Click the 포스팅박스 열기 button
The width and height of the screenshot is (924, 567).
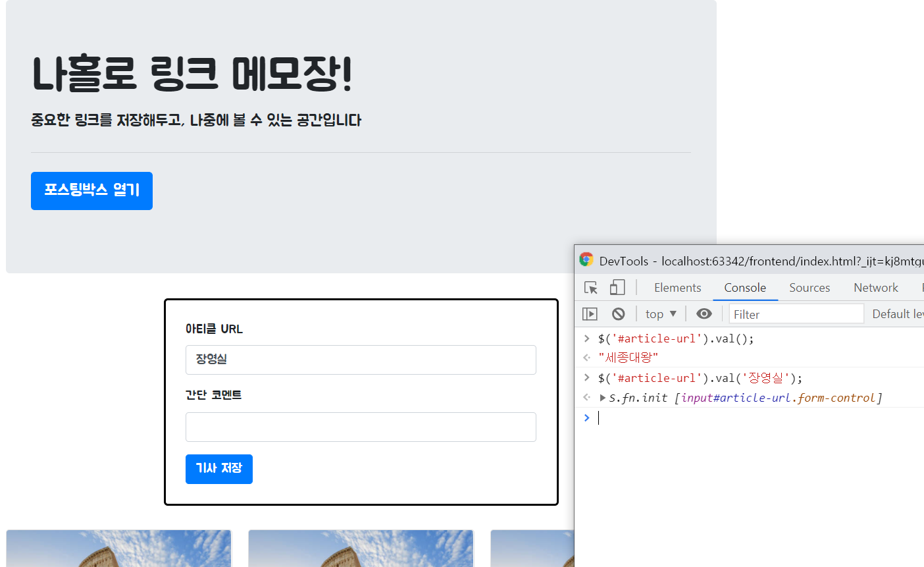click(91, 191)
